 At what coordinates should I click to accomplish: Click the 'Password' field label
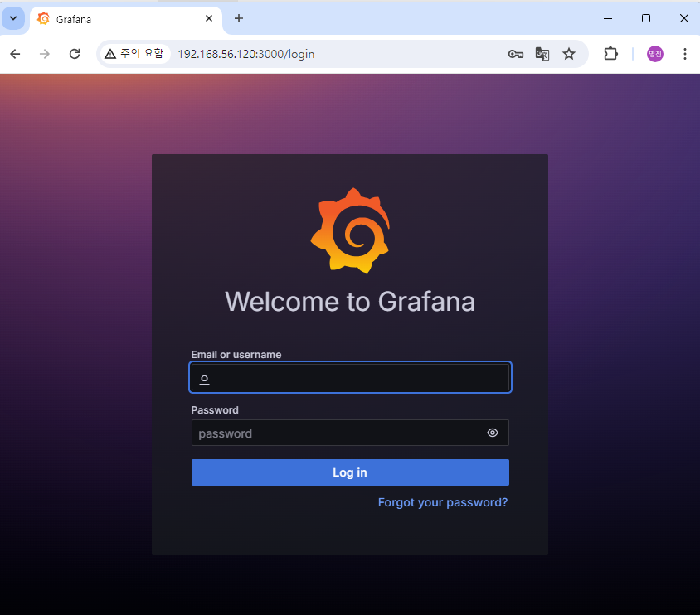click(x=215, y=409)
